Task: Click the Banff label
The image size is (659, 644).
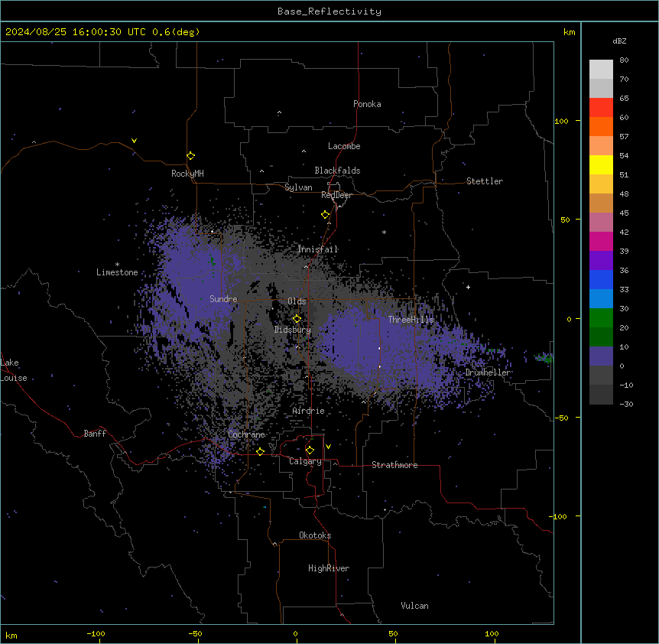Action: (95, 434)
